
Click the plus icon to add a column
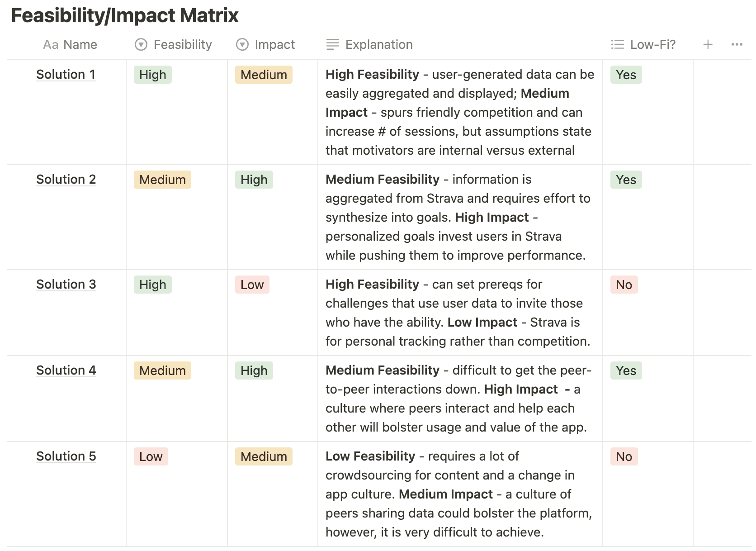pos(708,44)
